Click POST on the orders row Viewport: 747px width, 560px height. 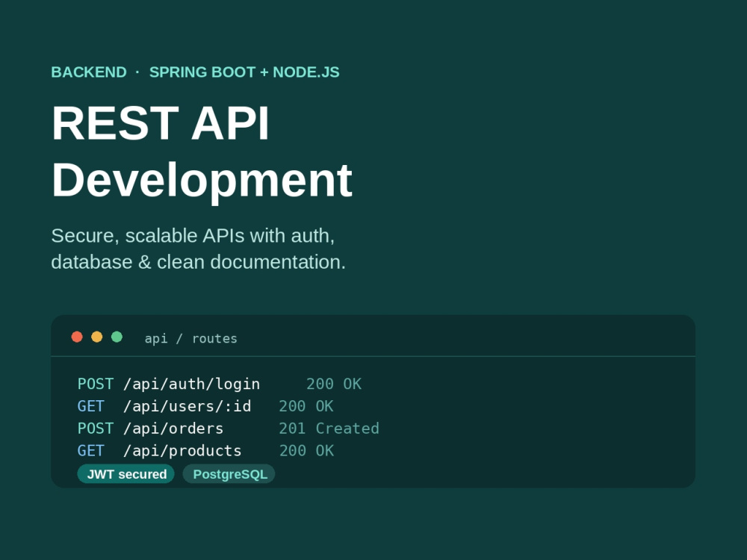[x=96, y=429]
